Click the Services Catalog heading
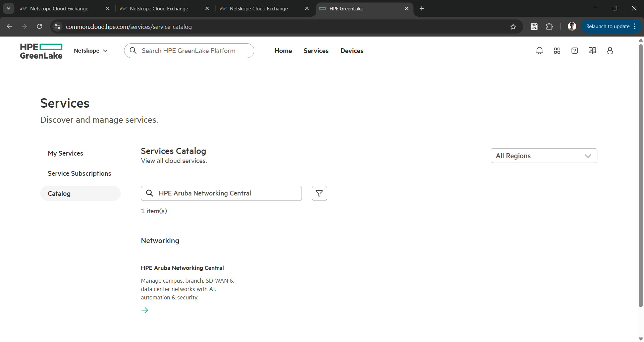This screenshot has height=342, width=644. (x=173, y=151)
